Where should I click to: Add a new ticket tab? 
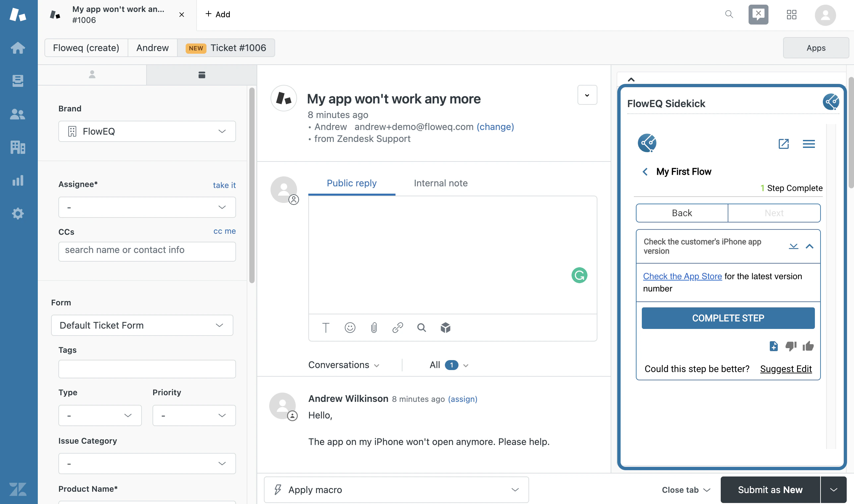pyautogui.click(x=218, y=14)
